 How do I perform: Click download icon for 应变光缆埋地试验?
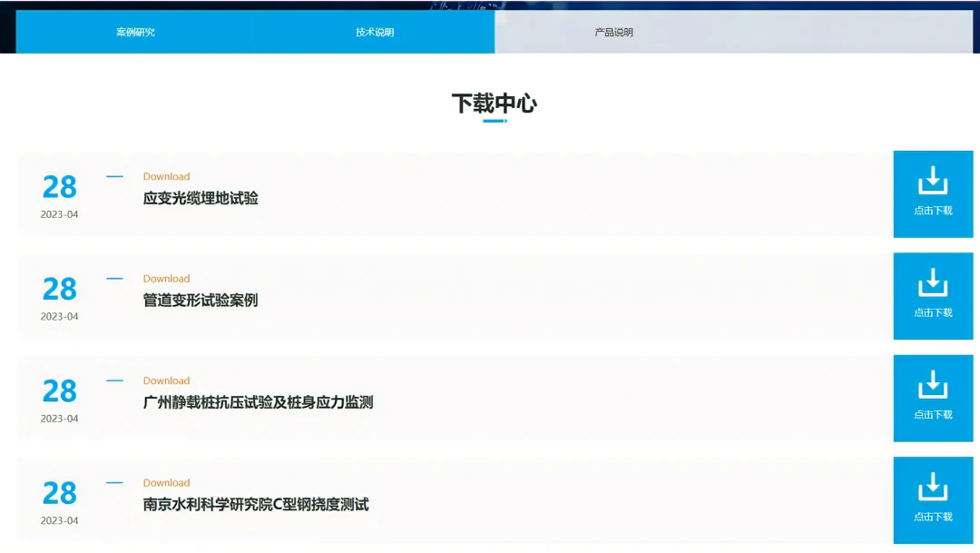933,181
